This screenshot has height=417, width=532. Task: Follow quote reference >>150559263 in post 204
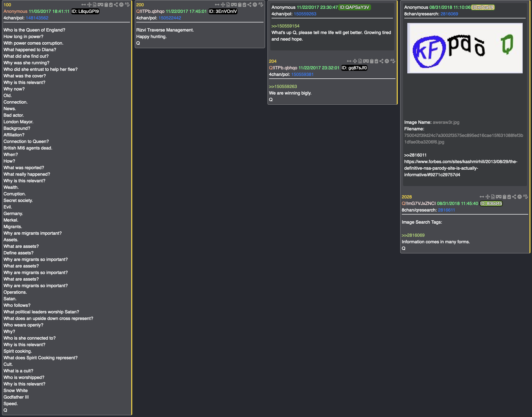283,86
